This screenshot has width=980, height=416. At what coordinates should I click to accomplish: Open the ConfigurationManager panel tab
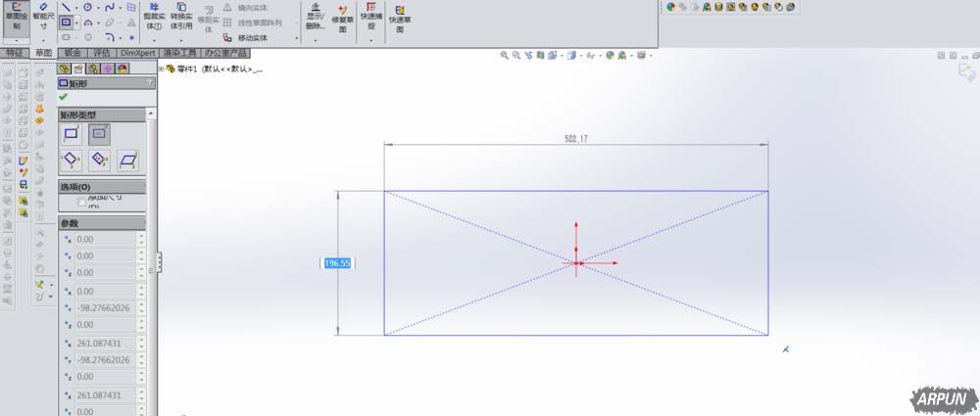tap(92, 69)
